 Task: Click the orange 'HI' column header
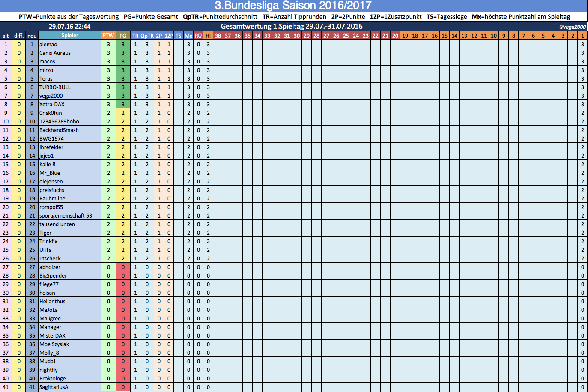click(208, 36)
